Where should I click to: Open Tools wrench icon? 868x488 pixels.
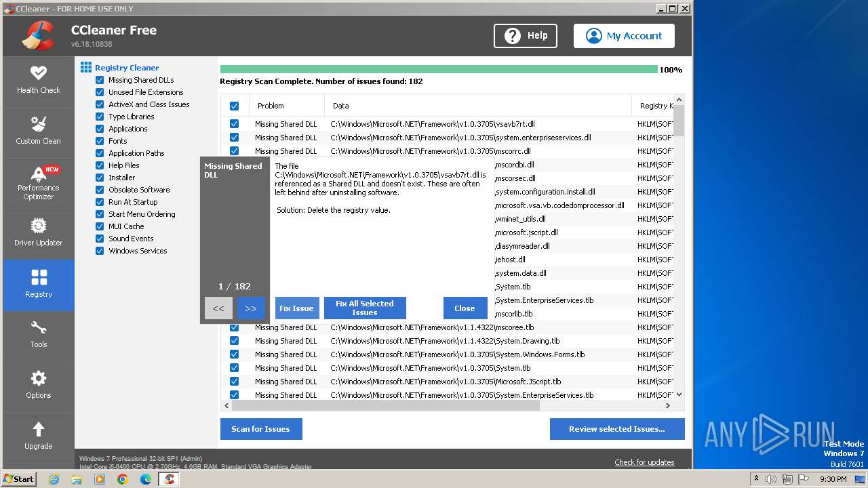(39, 328)
